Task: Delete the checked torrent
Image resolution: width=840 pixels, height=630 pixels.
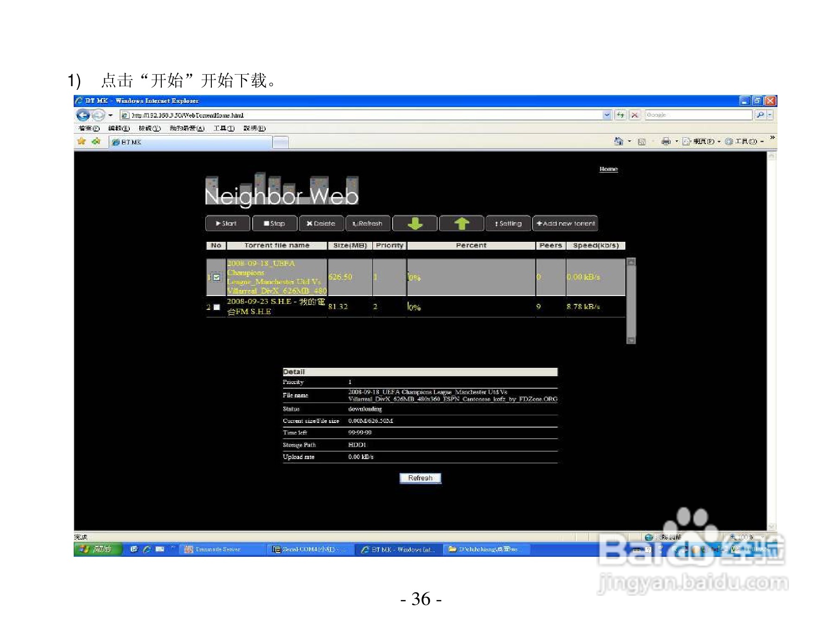Action: tap(321, 223)
